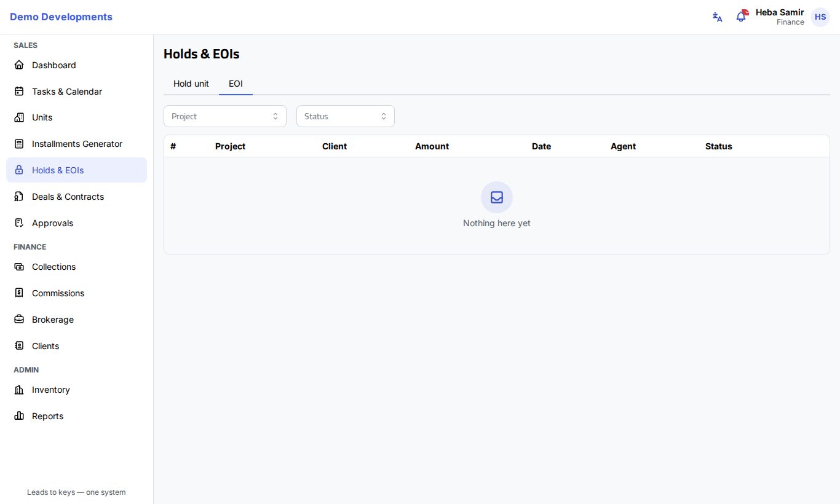Click the Clients contact icon
Screen dimensions: 840x504
(x=19, y=346)
